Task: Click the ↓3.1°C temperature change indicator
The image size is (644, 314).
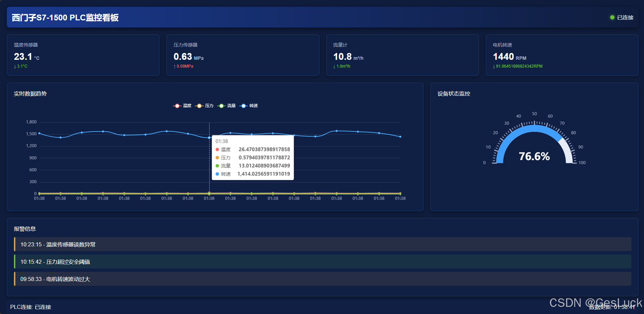Action: [x=21, y=66]
